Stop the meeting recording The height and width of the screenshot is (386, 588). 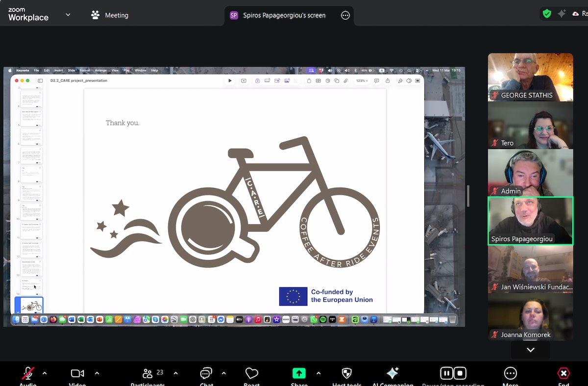460,374
